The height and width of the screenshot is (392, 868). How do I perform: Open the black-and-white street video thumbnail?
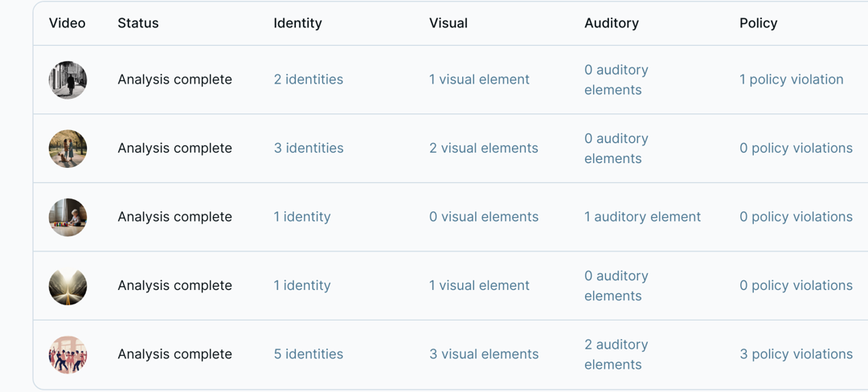tap(68, 80)
